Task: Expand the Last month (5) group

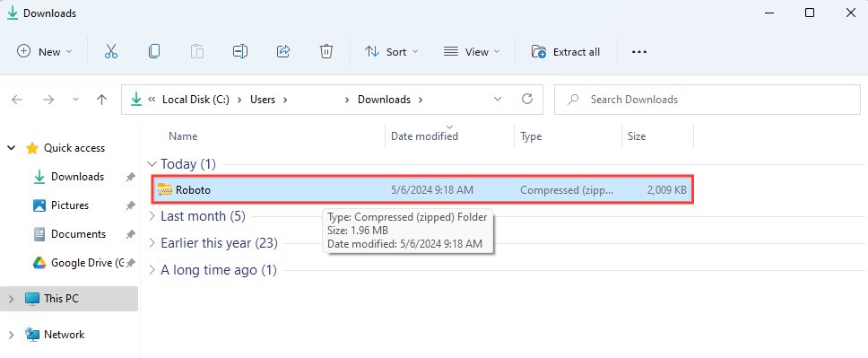Action: click(152, 217)
